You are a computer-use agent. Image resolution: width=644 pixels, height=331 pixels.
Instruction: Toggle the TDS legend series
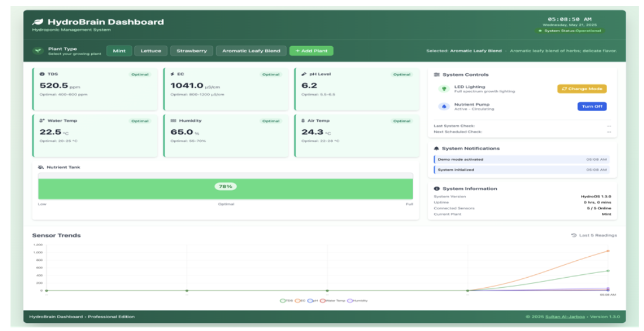pos(286,301)
